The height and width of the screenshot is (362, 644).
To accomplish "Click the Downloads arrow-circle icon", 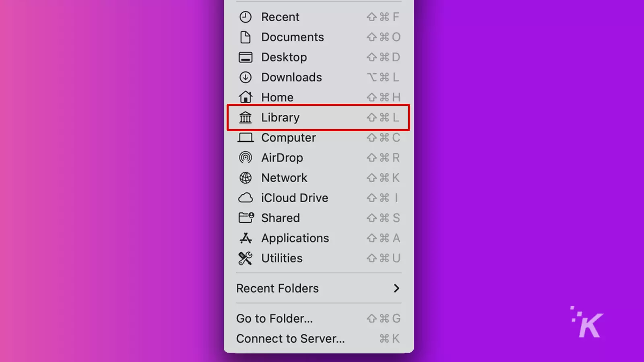I will click(x=245, y=77).
